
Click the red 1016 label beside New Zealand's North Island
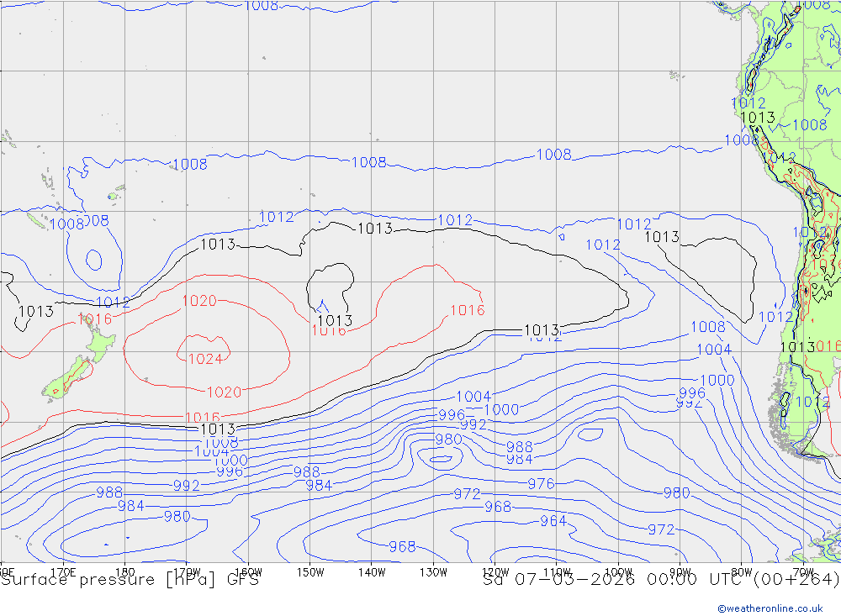pos(95,319)
